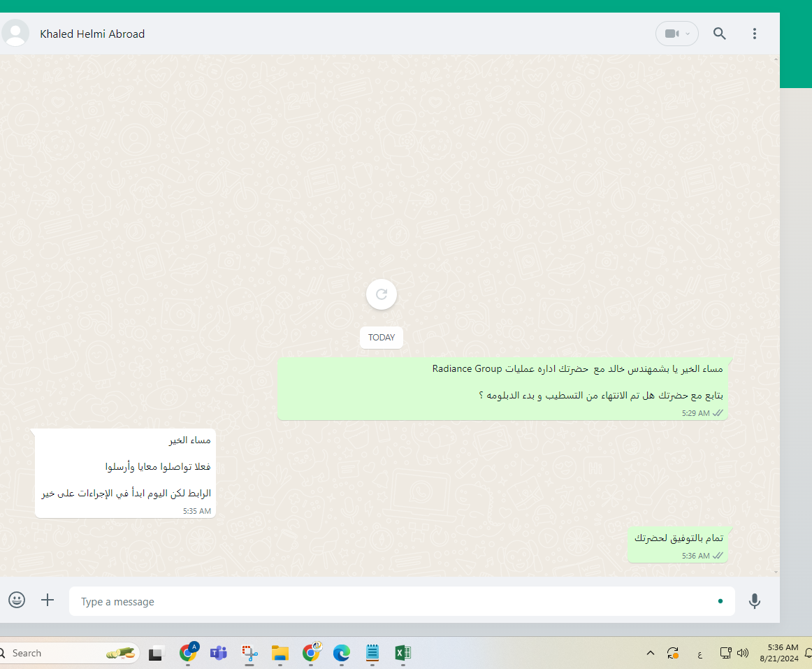This screenshot has width=812, height=669.
Task: Select the received message at 5:35 AM
Action: coord(125,473)
